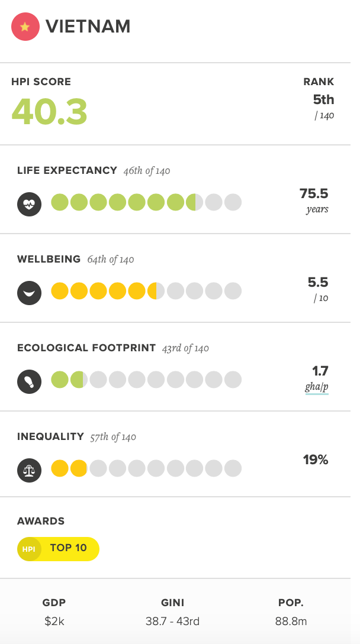This screenshot has height=644, width=360.
Task: Click the GINI 38.7 - 43rd figure
Action: tap(172, 622)
